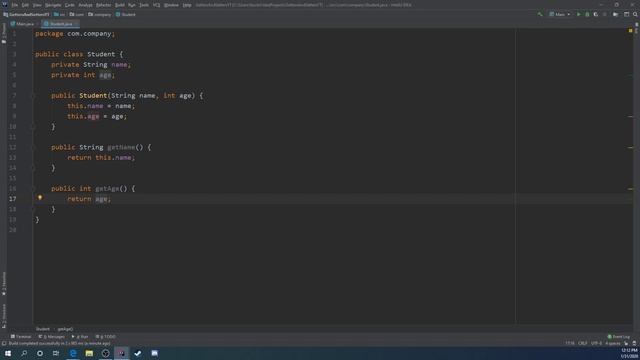Open the Favorites side tool window tab
This screenshot has width=640, height=360.
[4, 284]
